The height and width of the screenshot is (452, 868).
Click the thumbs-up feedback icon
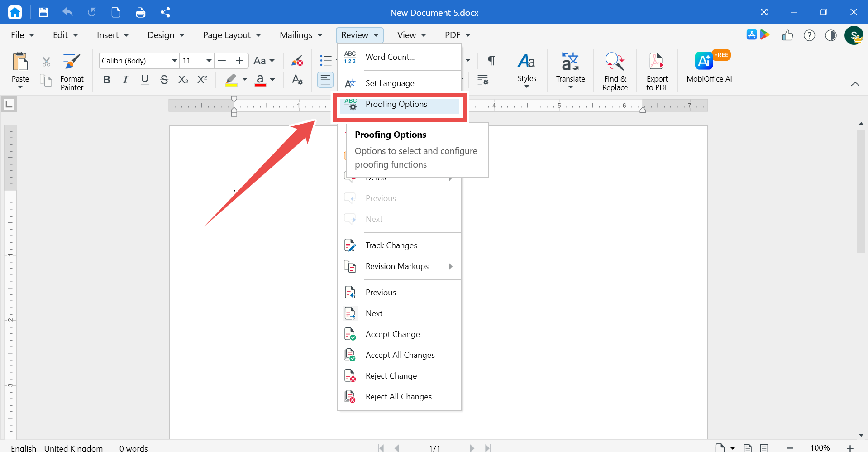787,35
